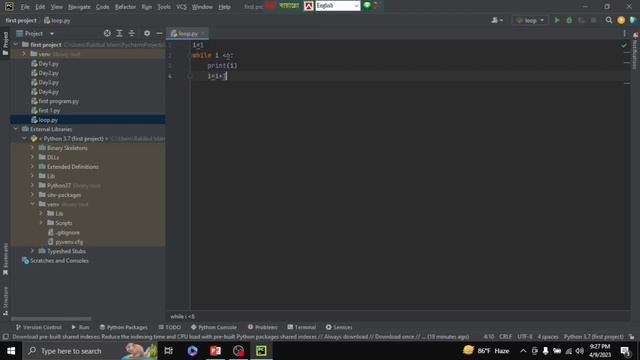
Task: Click the volume icon in system tray
Action: tap(580, 351)
